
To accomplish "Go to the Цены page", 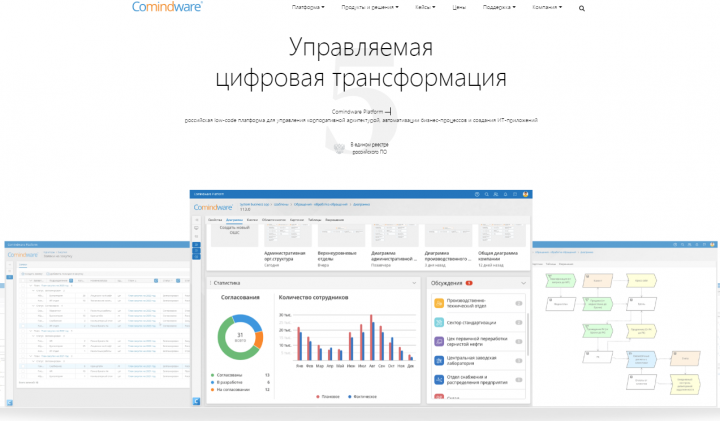I will [x=459, y=7].
